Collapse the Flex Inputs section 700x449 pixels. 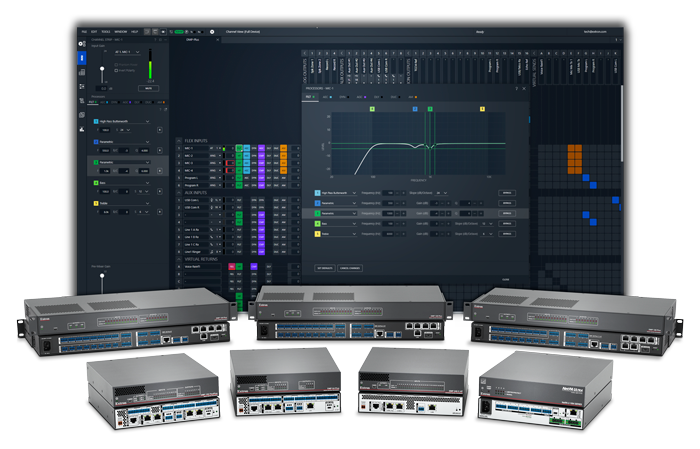178,140
